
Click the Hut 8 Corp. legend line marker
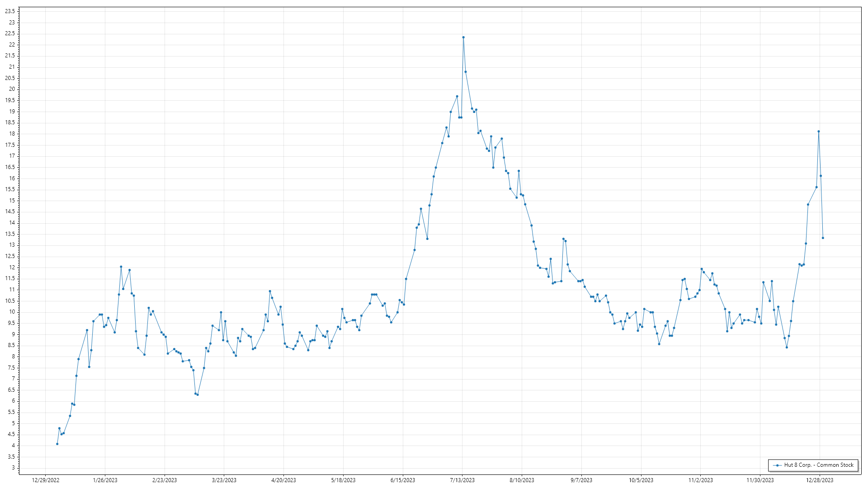tap(777, 465)
